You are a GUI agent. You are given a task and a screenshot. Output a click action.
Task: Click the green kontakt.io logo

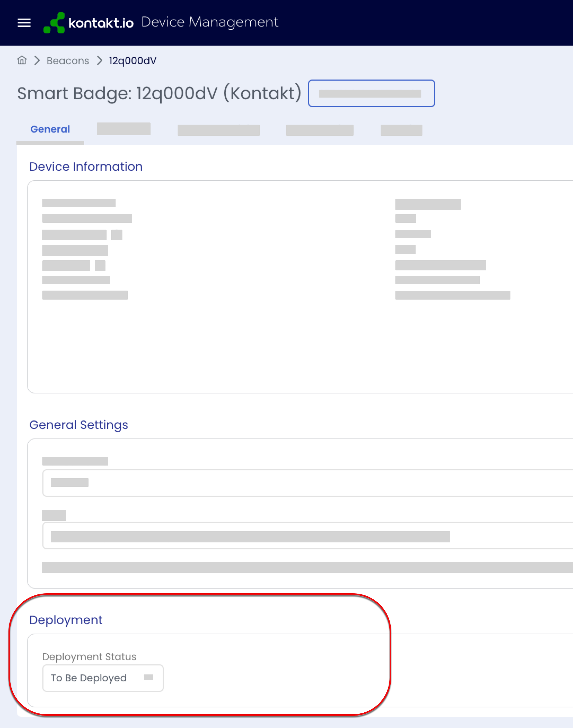89,23
